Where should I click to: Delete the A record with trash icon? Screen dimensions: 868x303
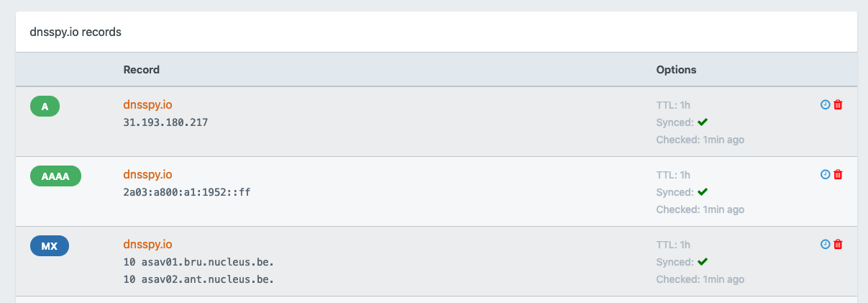point(838,104)
